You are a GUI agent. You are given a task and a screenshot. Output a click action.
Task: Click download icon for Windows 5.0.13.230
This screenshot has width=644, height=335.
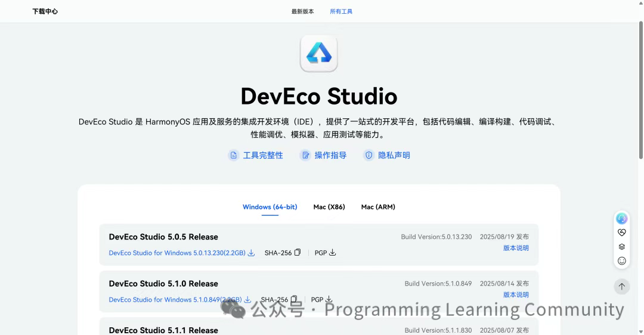click(x=251, y=253)
